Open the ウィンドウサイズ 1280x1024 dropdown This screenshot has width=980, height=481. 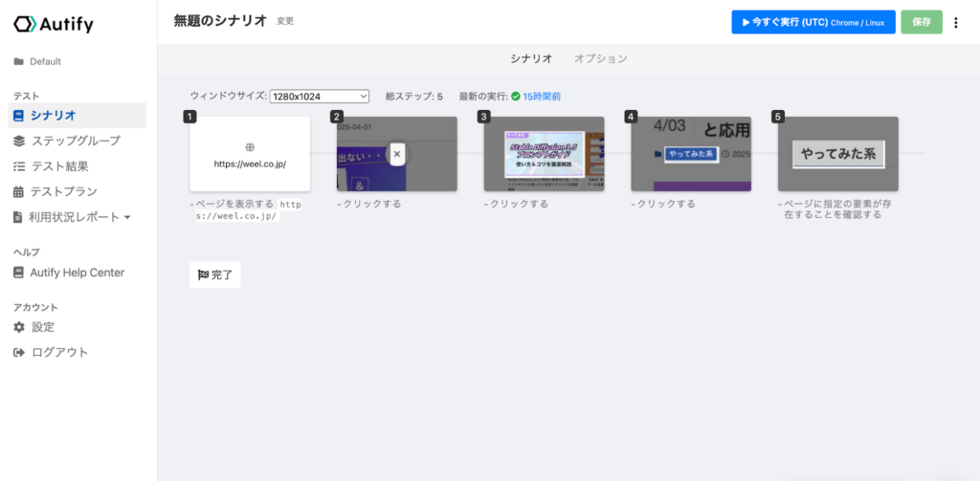[320, 97]
